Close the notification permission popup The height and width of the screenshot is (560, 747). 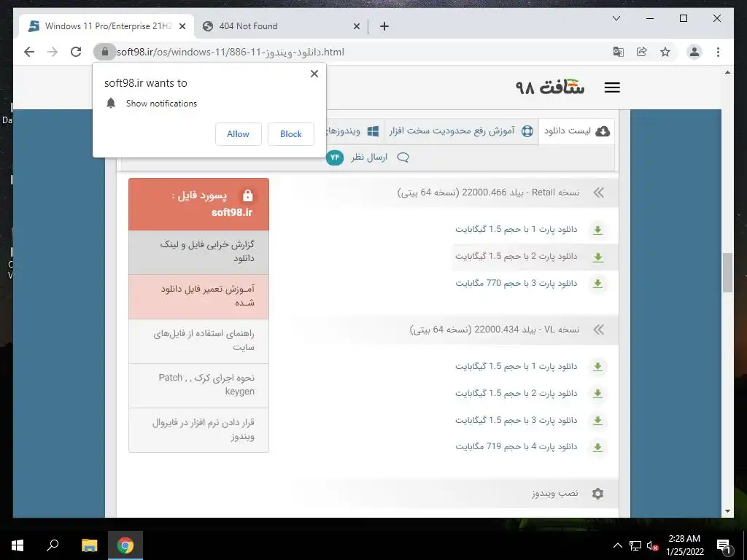tap(314, 74)
